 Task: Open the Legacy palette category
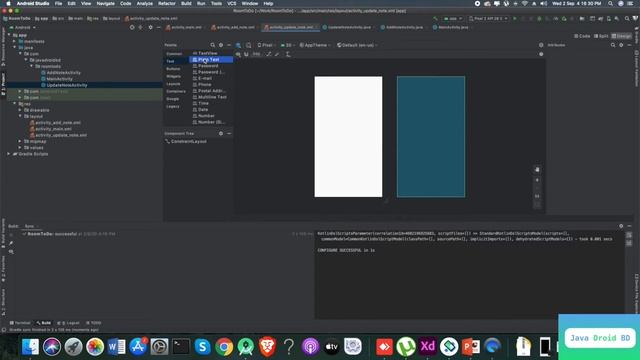pos(173,107)
